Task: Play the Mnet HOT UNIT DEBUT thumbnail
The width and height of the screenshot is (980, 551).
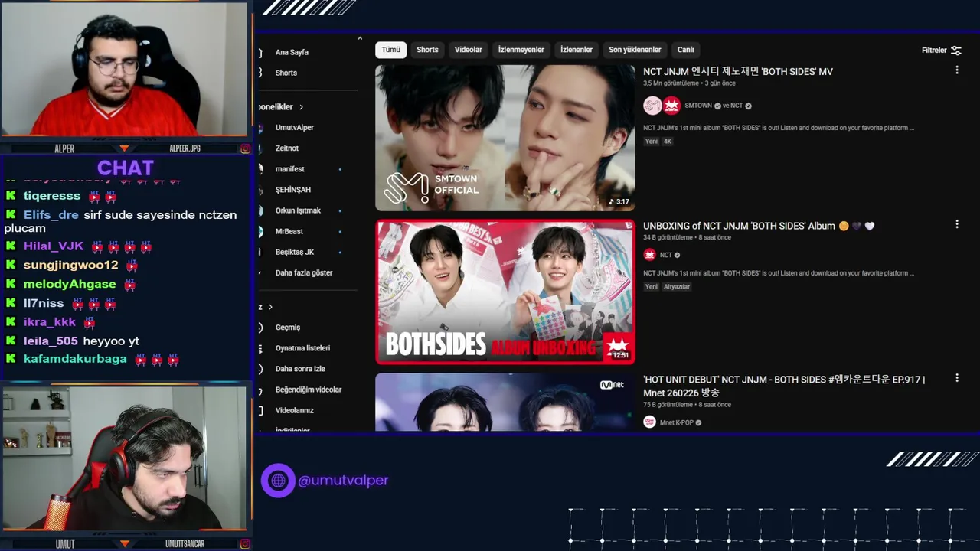Action: tap(505, 403)
